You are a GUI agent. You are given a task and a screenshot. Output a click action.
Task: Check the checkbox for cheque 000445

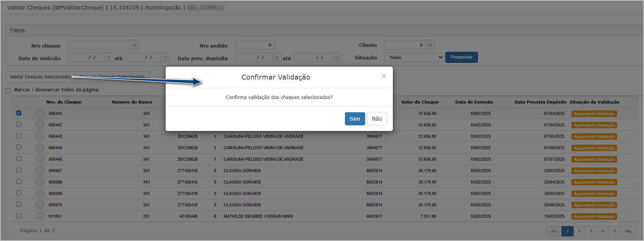[19, 159]
